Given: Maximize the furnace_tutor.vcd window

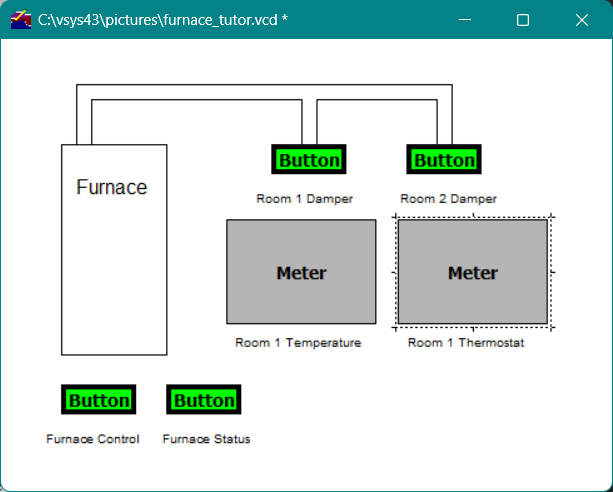Looking at the screenshot, I should 523,20.
